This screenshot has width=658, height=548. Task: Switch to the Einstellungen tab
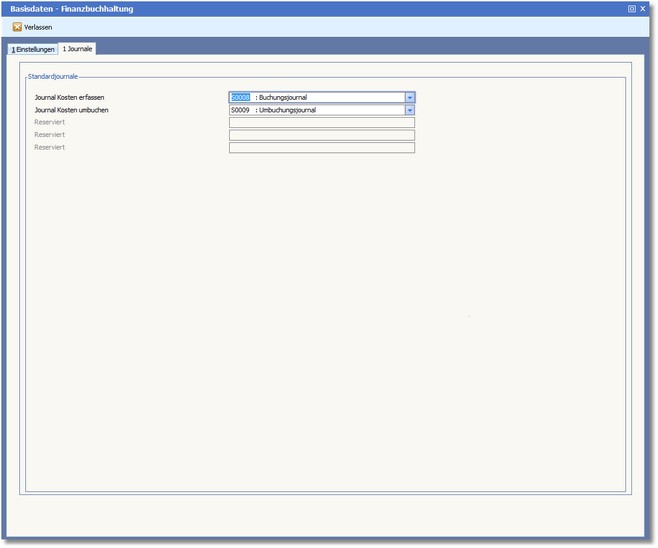33,48
